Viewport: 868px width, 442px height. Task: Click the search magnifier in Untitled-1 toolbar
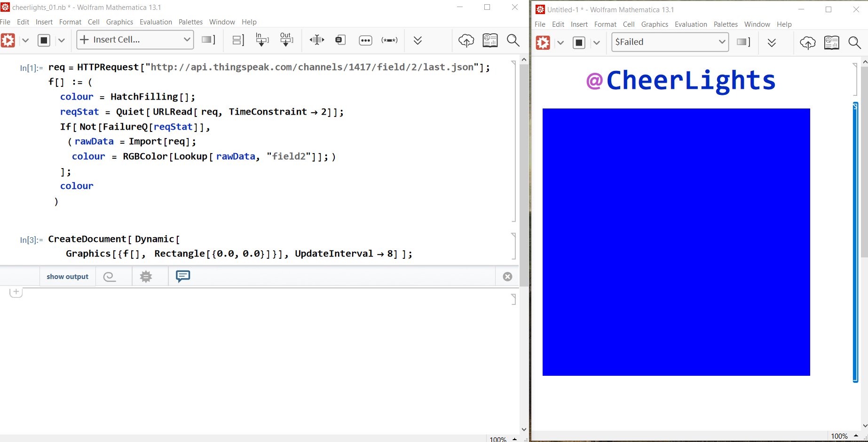854,43
